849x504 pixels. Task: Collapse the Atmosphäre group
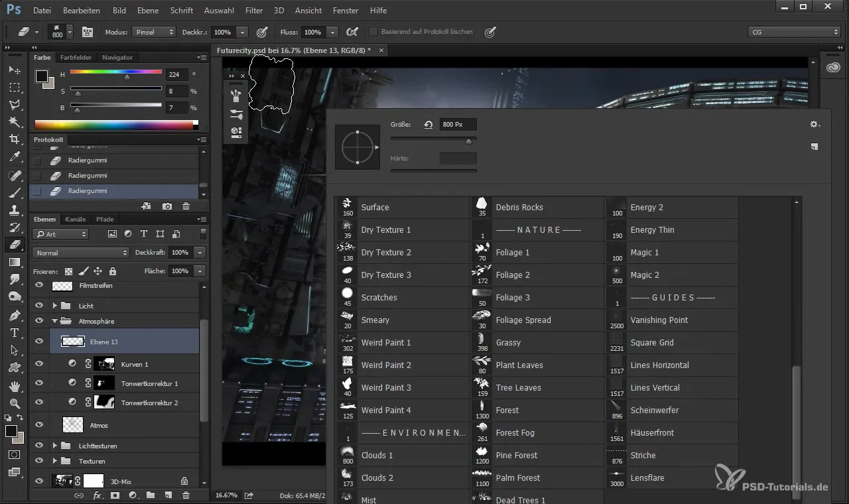pos(56,321)
